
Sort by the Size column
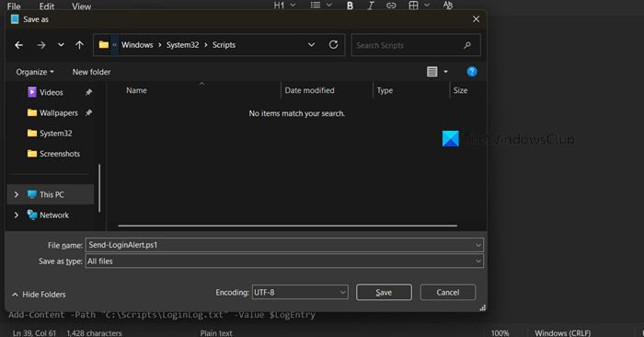coord(460,90)
